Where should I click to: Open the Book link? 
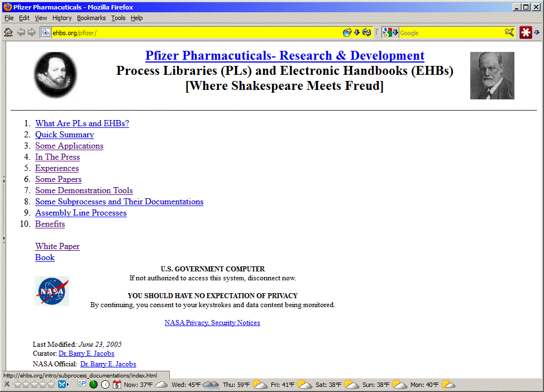(x=45, y=257)
